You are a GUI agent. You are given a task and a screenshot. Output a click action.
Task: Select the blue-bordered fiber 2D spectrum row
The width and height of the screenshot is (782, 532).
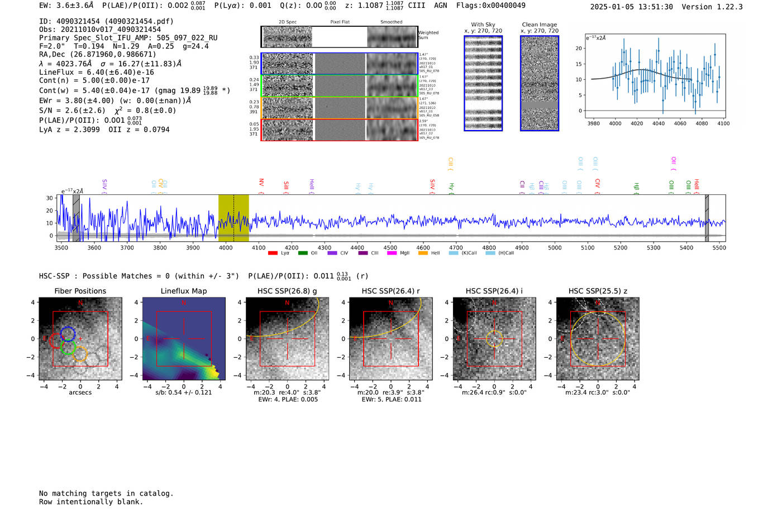tap(340, 64)
